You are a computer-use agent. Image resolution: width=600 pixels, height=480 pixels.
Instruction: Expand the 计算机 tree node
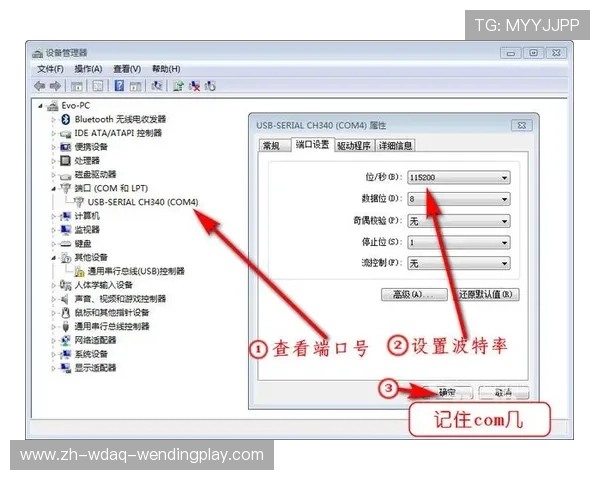tap(52, 216)
